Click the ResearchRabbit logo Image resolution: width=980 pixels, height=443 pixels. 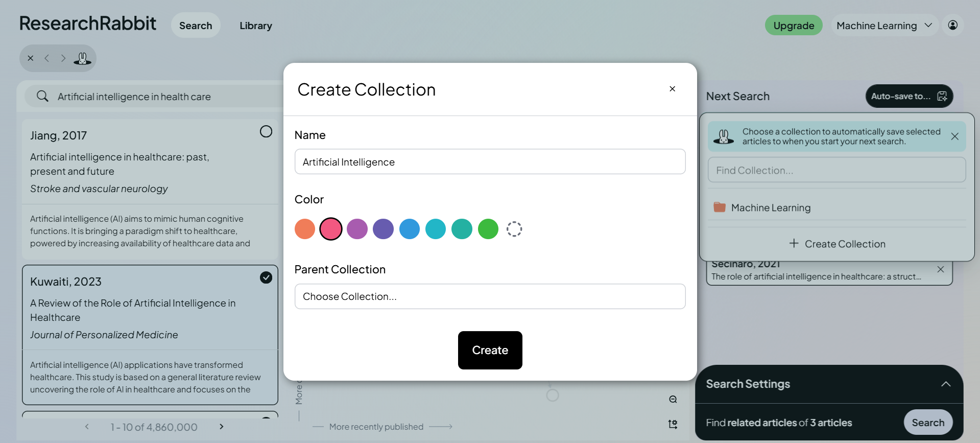tap(88, 23)
